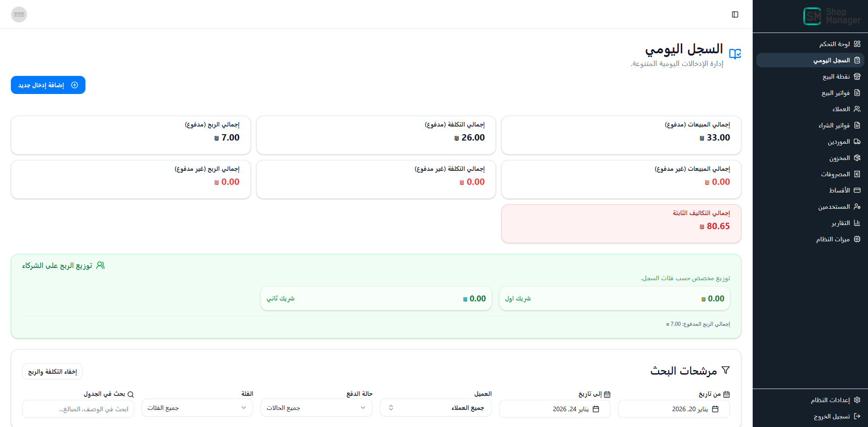Open Point of Sale (نقطة البيع) icon

click(857, 76)
